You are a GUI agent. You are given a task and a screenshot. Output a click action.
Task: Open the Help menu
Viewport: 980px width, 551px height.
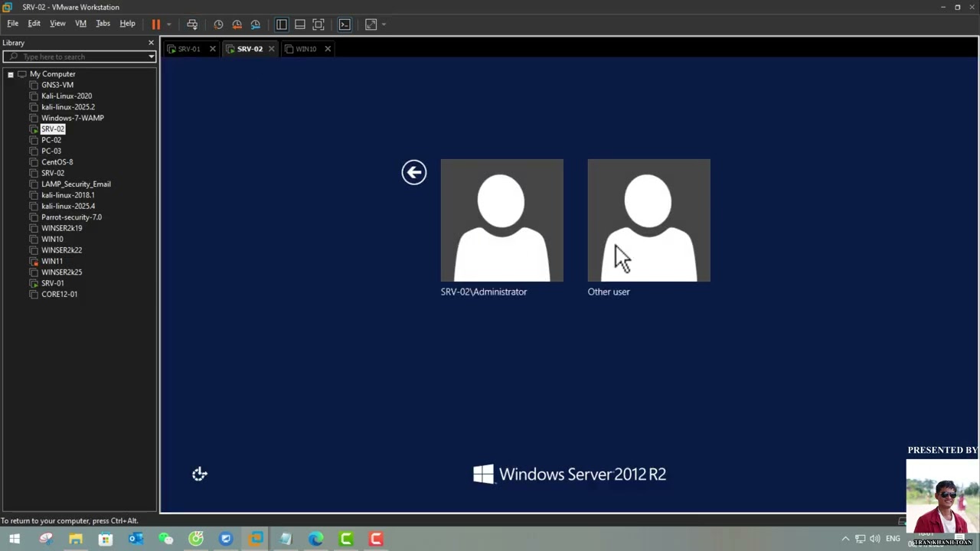(127, 24)
